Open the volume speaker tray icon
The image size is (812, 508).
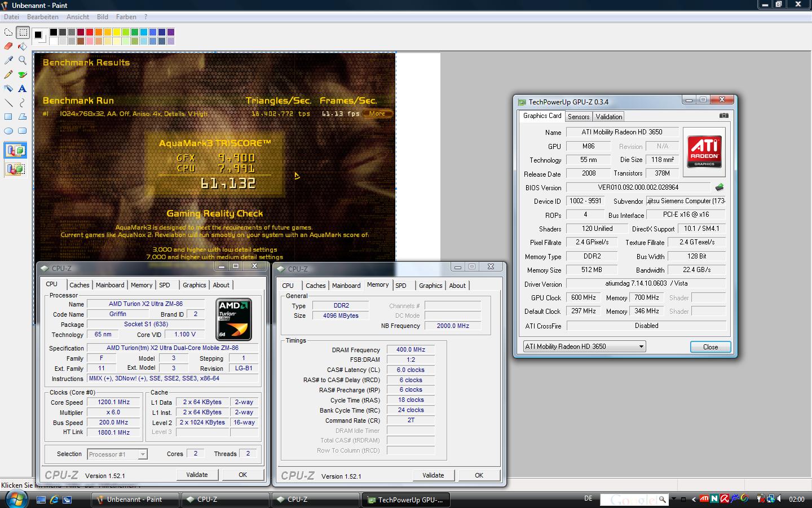click(780, 499)
